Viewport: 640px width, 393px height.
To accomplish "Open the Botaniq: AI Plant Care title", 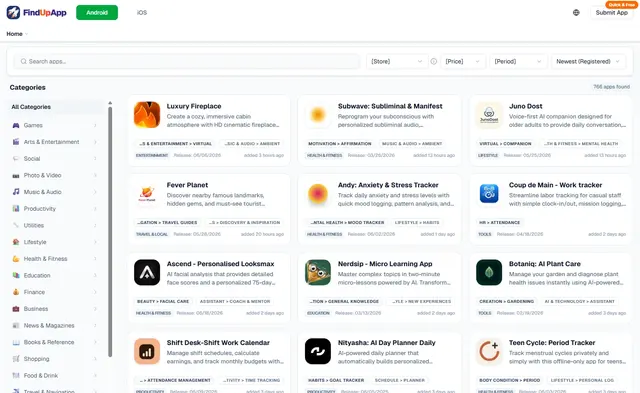I will click(544, 264).
